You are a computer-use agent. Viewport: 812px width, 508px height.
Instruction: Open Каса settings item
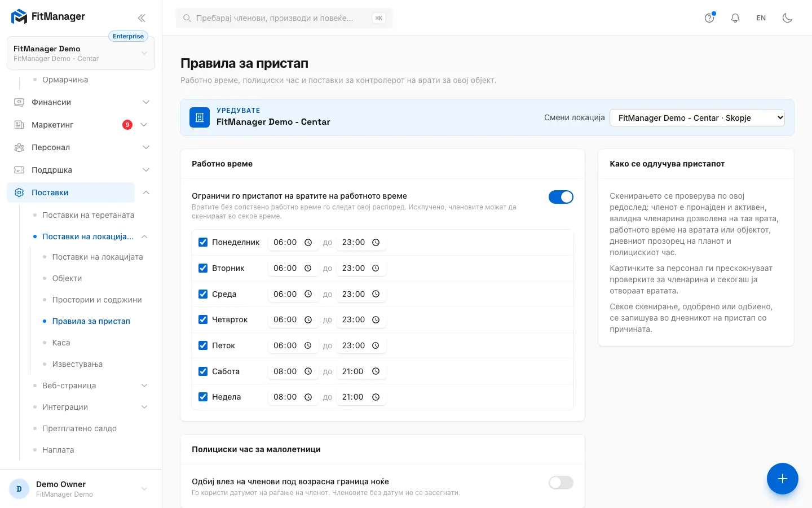click(x=61, y=343)
